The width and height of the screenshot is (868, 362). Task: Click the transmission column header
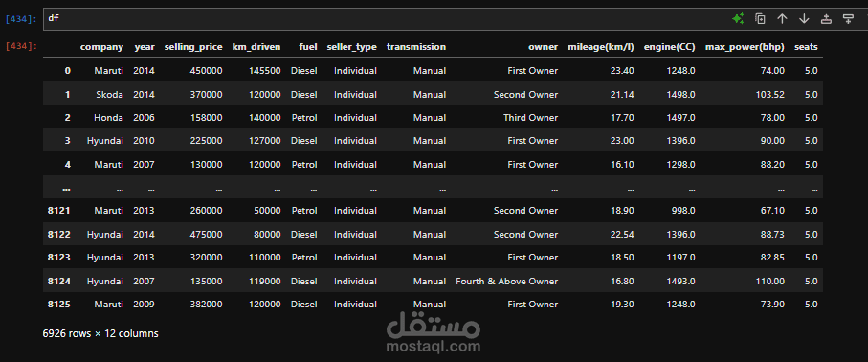coord(415,47)
